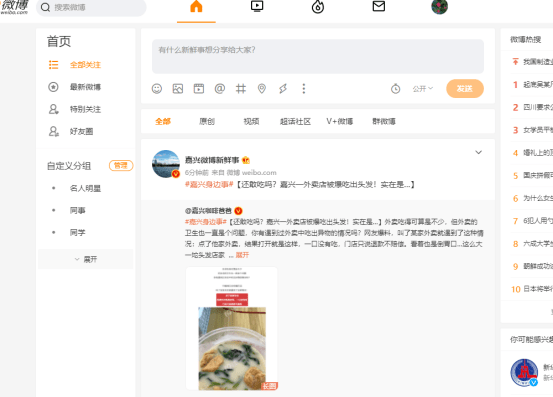Viewport: 553px width, 397px height.
Task: Open the 嘉兴微博新鲜事 avatar
Action: tap(166, 164)
